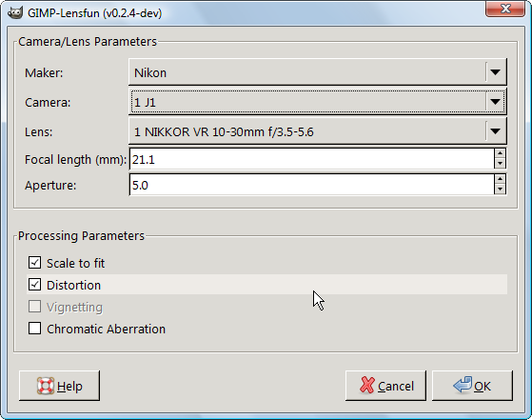
Task: Click the blue return arrow icon on OK
Action: click(463, 385)
